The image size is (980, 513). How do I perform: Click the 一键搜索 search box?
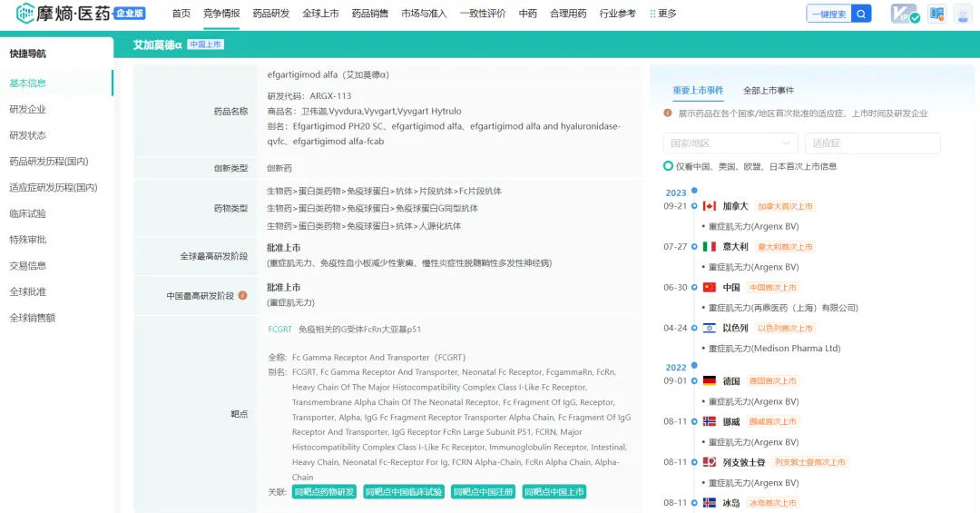[828, 14]
